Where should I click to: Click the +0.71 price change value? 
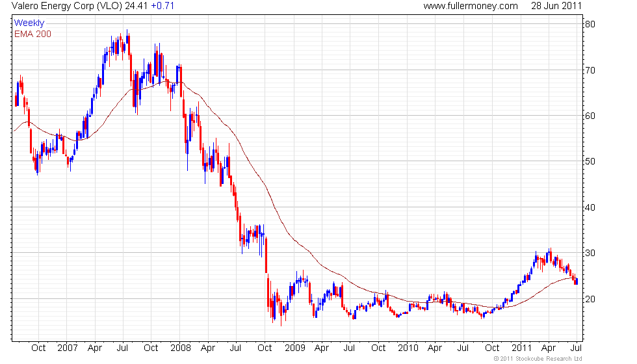click(x=162, y=6)
